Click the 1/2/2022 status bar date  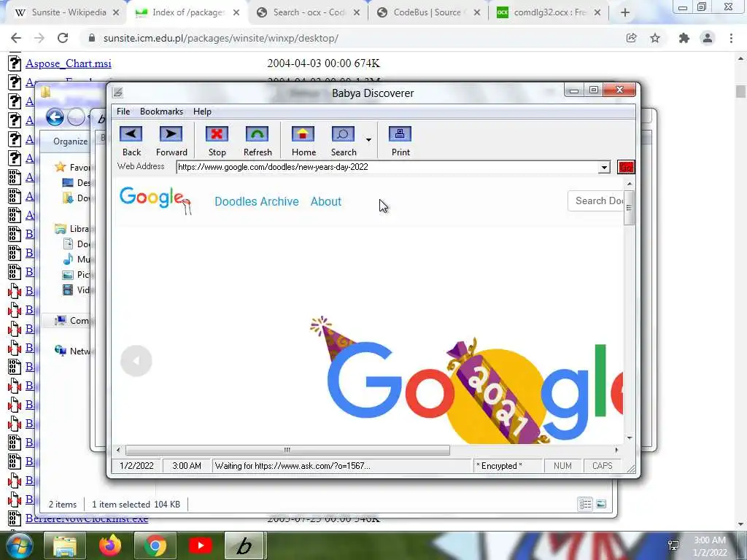(x=136, y=466)
